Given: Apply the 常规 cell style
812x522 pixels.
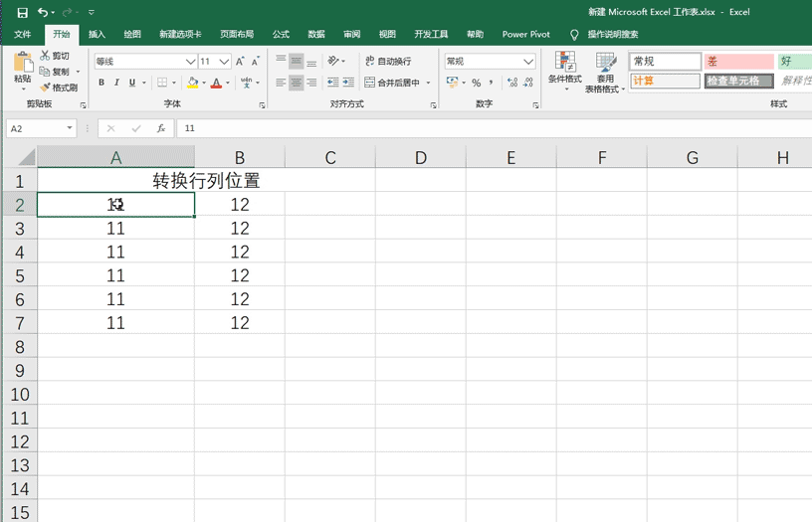Looking at the screenshot, I should pos(666,62).
